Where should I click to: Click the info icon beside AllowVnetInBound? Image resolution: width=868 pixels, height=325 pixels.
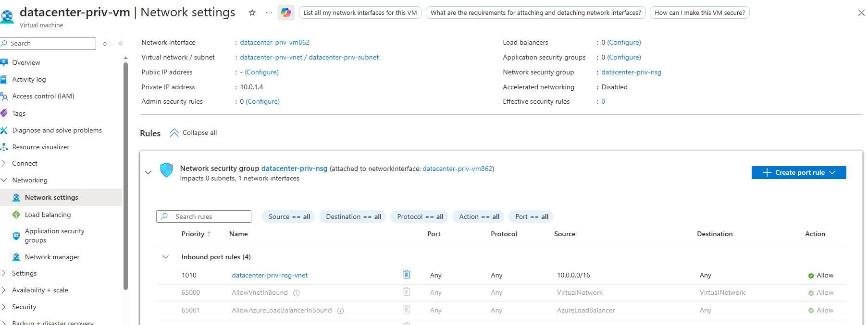tap(297, 293)
